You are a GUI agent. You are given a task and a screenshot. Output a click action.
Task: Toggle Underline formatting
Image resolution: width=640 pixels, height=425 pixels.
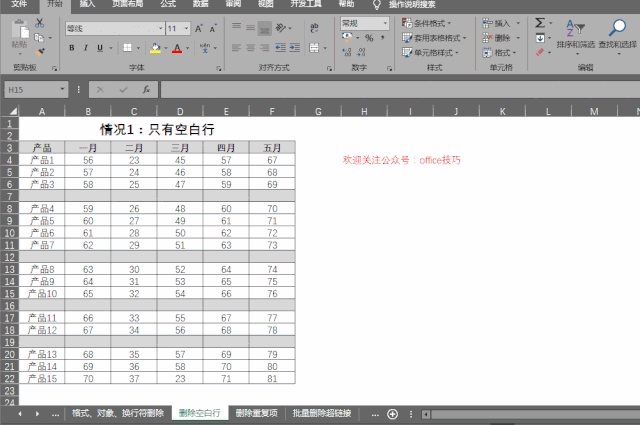[100, 48]
